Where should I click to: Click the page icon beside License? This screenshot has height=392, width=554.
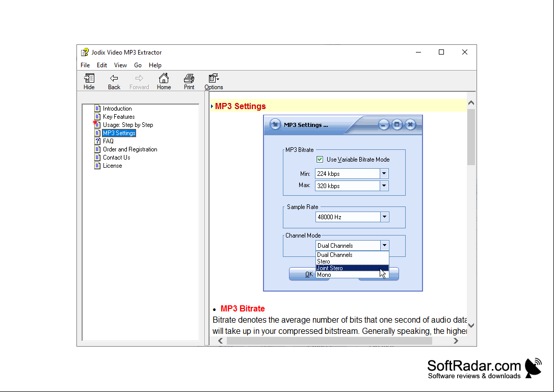coord(97,166)
